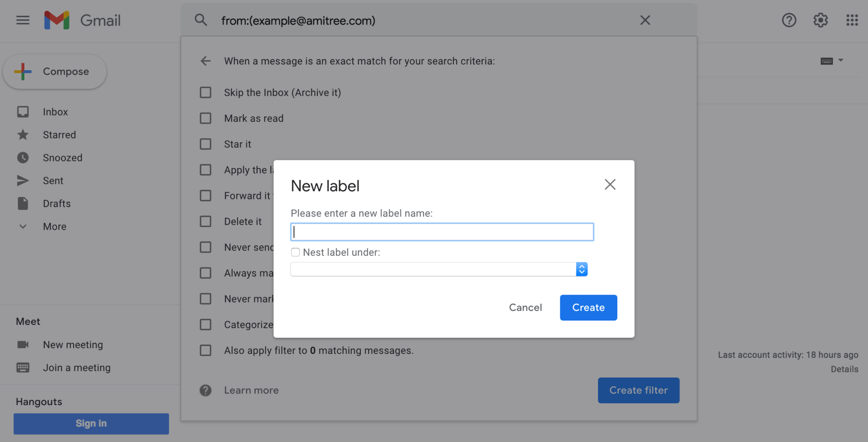Check the Star it filter option
Viewport: 868px width, 442px height.
(206, 144)
